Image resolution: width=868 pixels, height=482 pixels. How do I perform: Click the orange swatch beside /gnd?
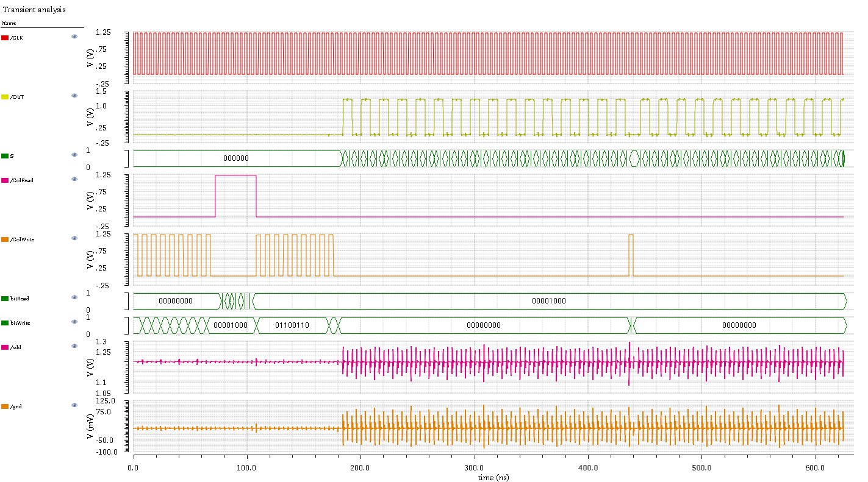[5, 406]
